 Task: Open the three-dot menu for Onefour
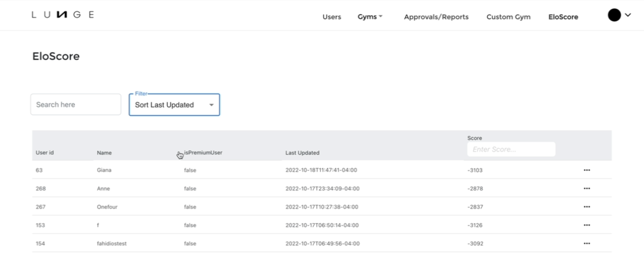tap(587, 207)
